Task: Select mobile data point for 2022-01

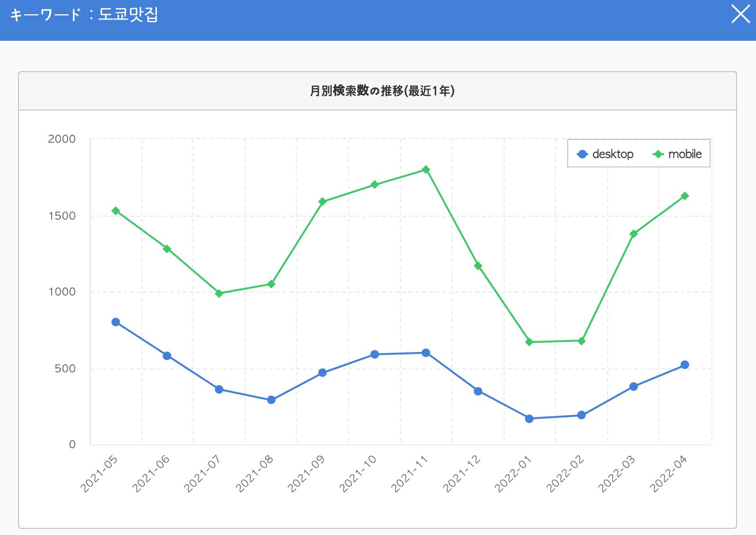Action: [x=529, y=342]
